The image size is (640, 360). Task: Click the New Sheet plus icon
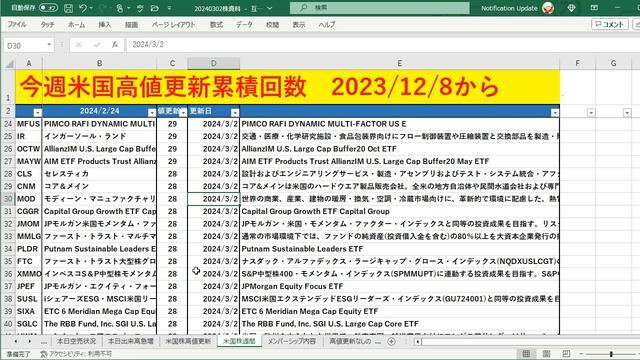(391, 341)
